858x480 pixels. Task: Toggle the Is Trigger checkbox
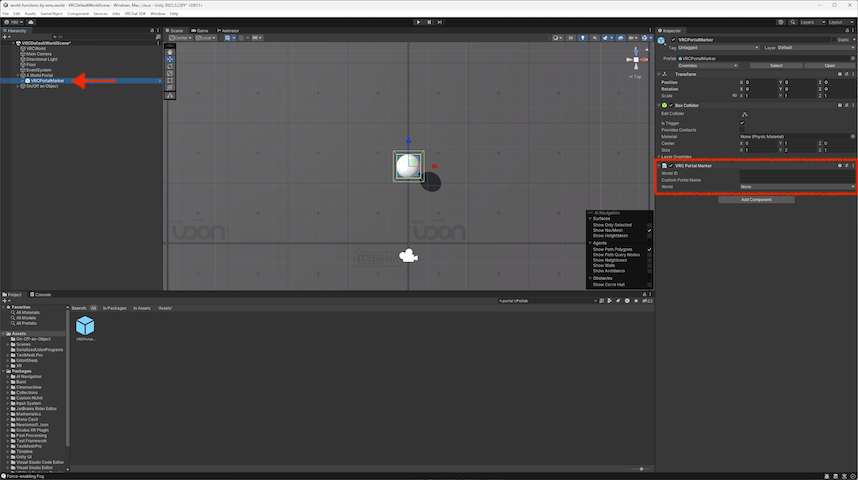742,123
